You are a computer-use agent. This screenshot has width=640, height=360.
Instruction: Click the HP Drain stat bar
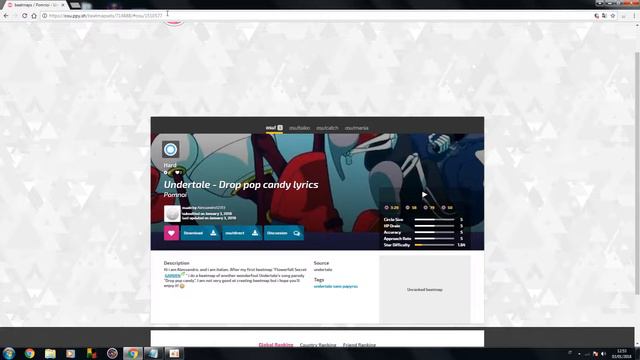pos(434,226)
